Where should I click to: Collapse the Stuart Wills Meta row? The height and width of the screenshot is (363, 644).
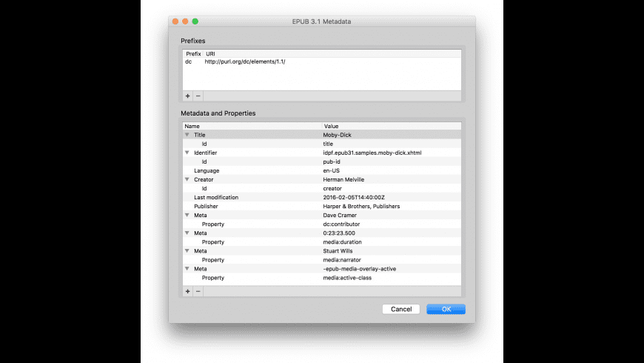point(187,250)
